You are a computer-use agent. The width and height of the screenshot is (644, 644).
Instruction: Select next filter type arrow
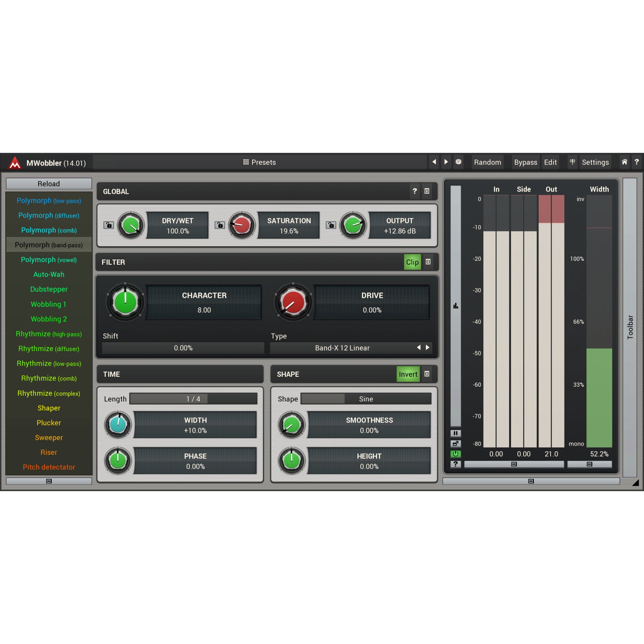427,348
